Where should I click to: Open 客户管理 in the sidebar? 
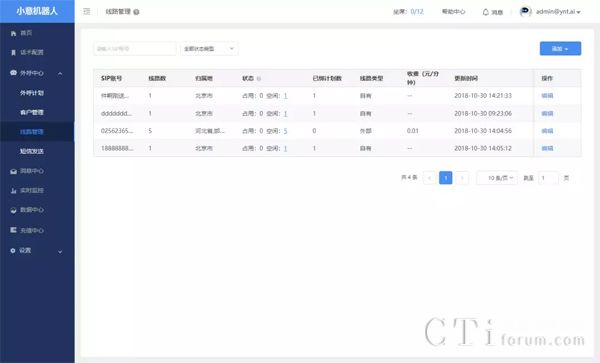coord(32,112)
